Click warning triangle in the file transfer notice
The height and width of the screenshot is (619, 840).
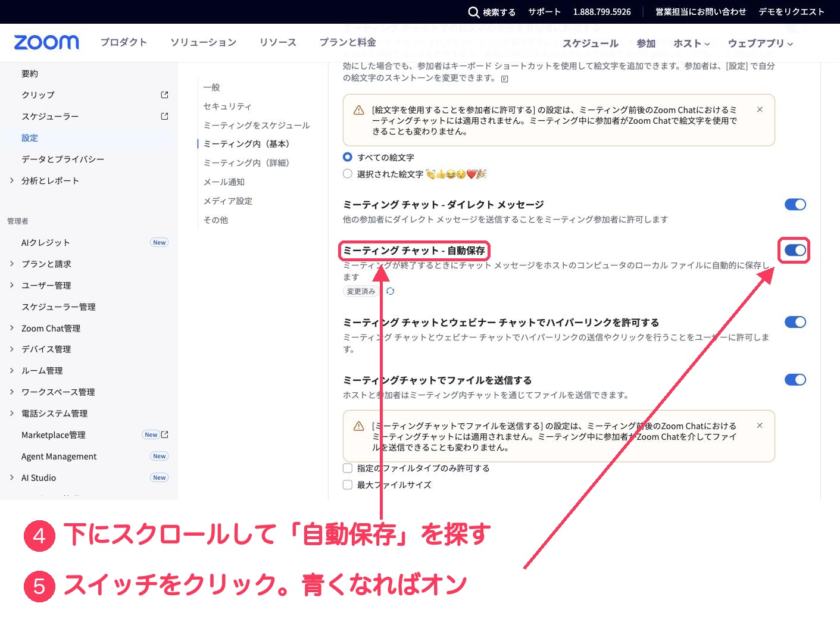pos(359,426)
